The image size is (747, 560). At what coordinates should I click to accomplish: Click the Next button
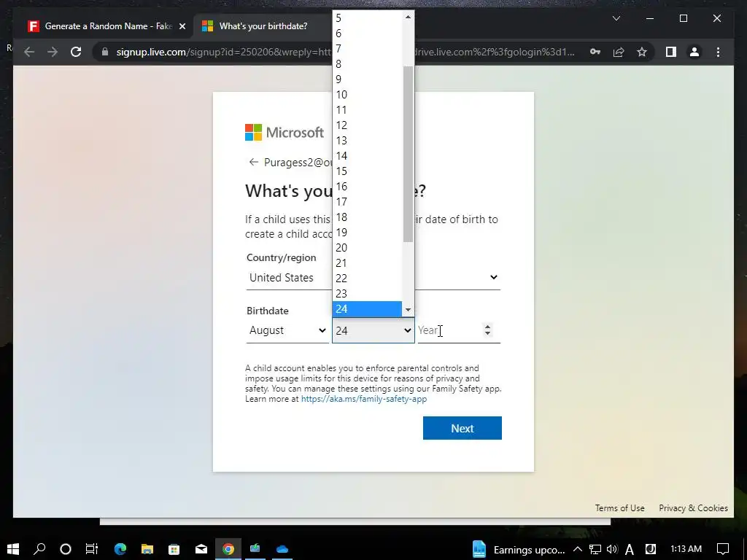click(462, 428)
